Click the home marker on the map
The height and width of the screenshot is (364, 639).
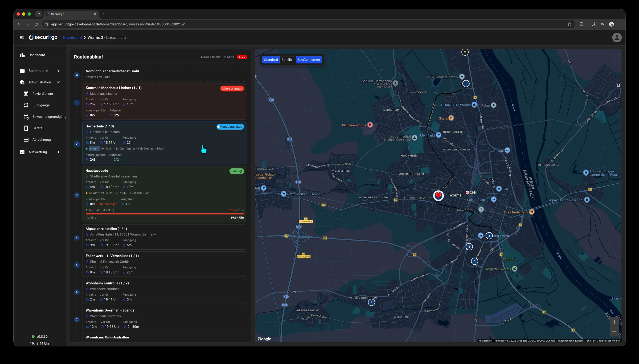coord(465,52)
